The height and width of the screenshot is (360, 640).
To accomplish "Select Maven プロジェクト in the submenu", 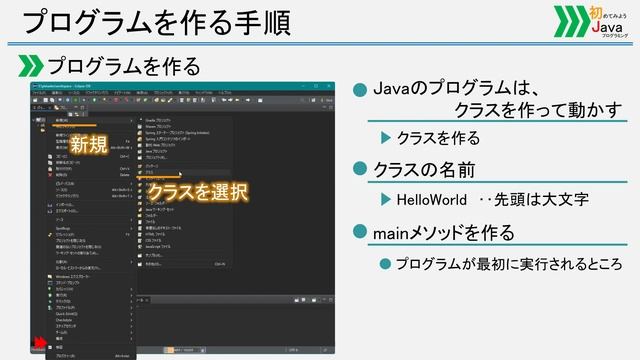I will coord(184,127).
